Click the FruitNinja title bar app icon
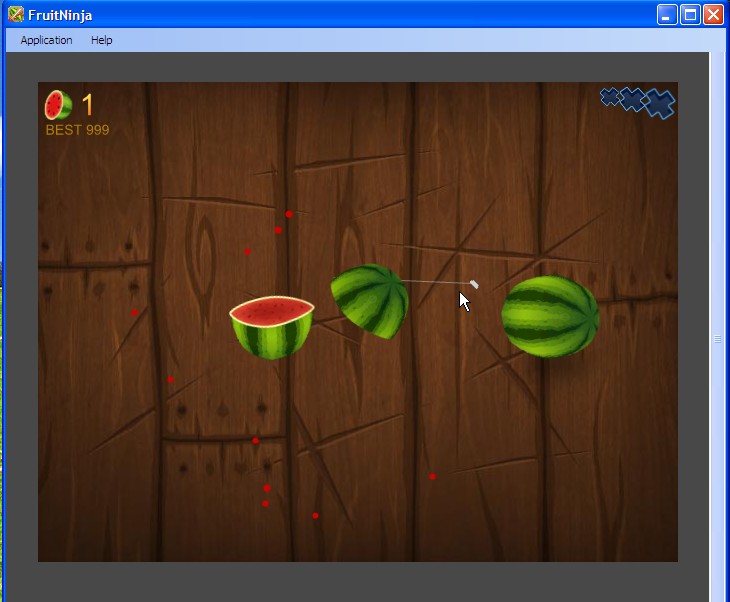Image resolution: width=730 pixels, height=602 pixels. click(x=16, y=15)
